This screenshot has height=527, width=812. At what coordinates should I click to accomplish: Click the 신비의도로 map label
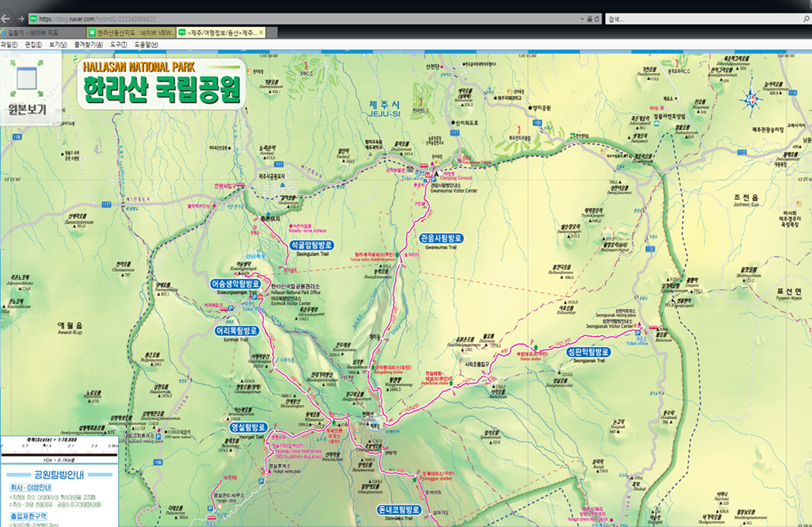pyautogui.click(x=466, y=123)
